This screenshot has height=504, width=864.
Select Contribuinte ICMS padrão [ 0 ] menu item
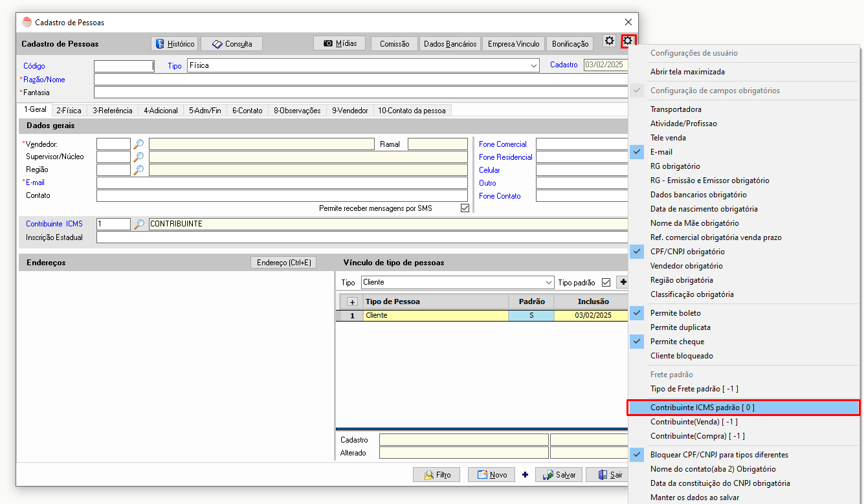pyautogui.click(x=744, y=408)
